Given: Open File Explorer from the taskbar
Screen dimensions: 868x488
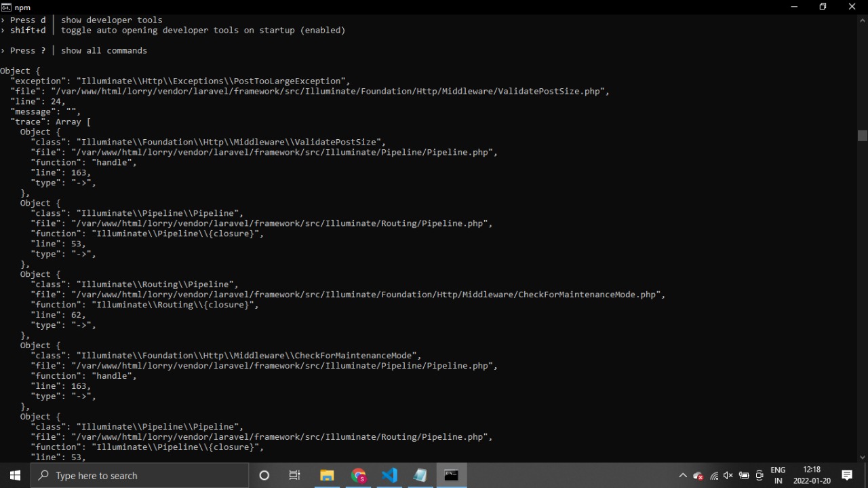Looking at the screenshot, I should [327, 475].
